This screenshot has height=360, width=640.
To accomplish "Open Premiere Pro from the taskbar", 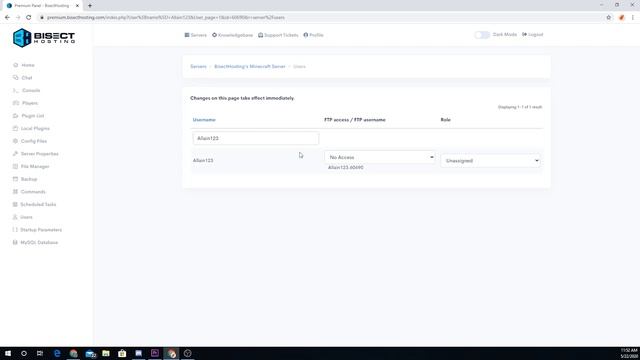I will pos(155,353).
